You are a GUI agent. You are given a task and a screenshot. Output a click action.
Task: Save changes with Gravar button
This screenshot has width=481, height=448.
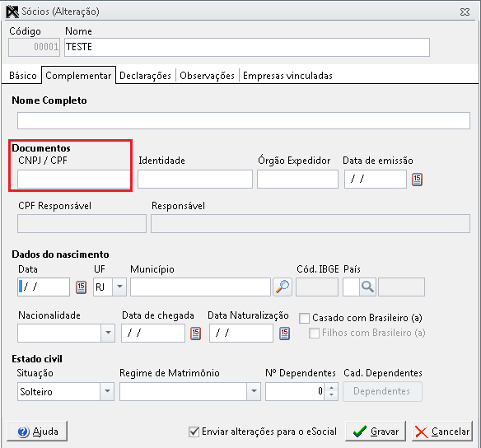[x=376, y=432]
